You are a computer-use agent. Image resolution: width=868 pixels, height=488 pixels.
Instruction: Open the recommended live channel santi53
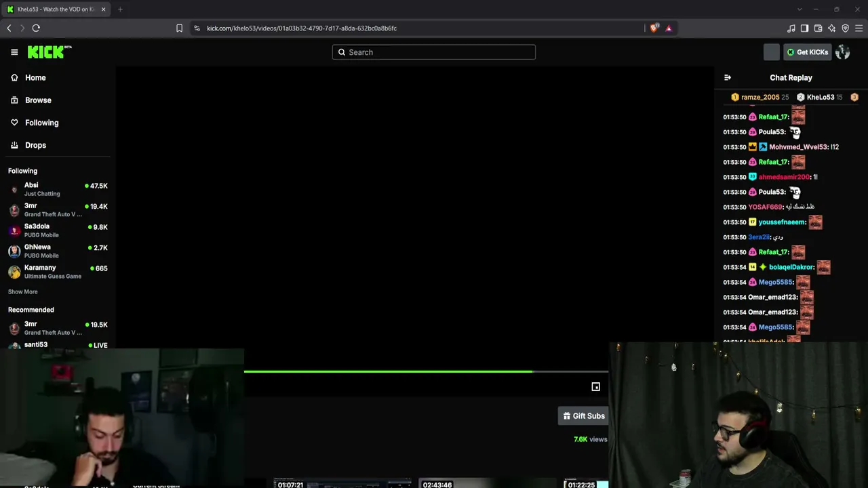coord(58,345)
